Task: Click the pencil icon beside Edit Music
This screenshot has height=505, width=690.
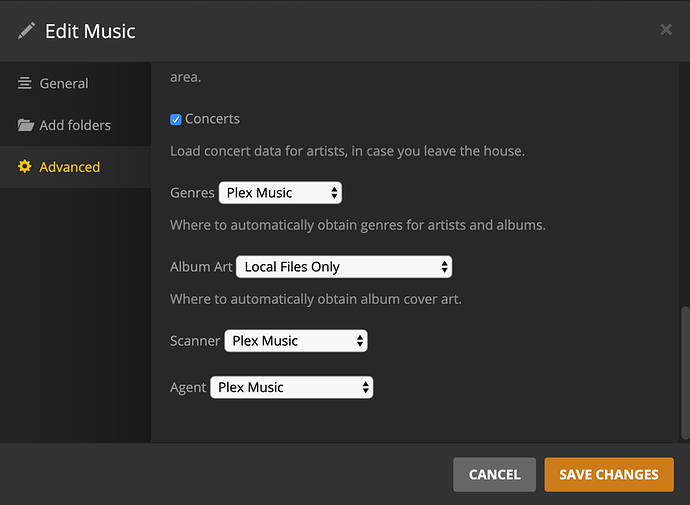Action: click(x=26, y=30)
